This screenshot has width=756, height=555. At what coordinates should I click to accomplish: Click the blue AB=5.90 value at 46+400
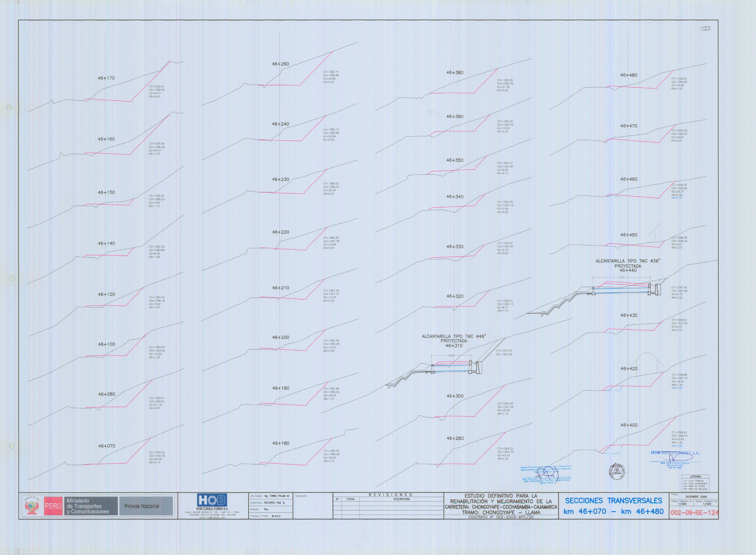click(x=677, y=446)
